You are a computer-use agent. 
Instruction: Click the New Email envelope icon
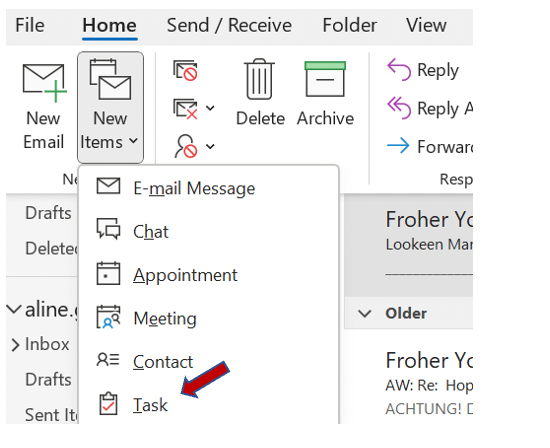(x=45, y=83)
